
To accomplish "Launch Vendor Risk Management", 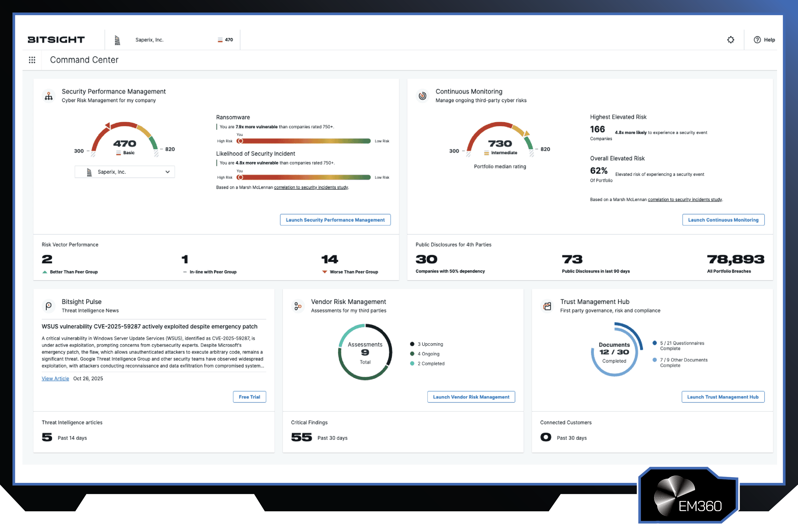I will click(471, 397).
